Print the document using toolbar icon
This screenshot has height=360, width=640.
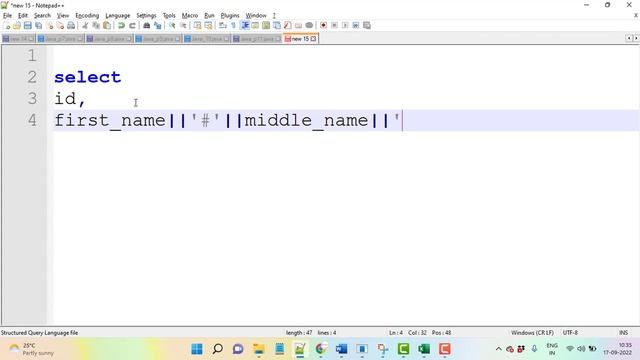71,25
